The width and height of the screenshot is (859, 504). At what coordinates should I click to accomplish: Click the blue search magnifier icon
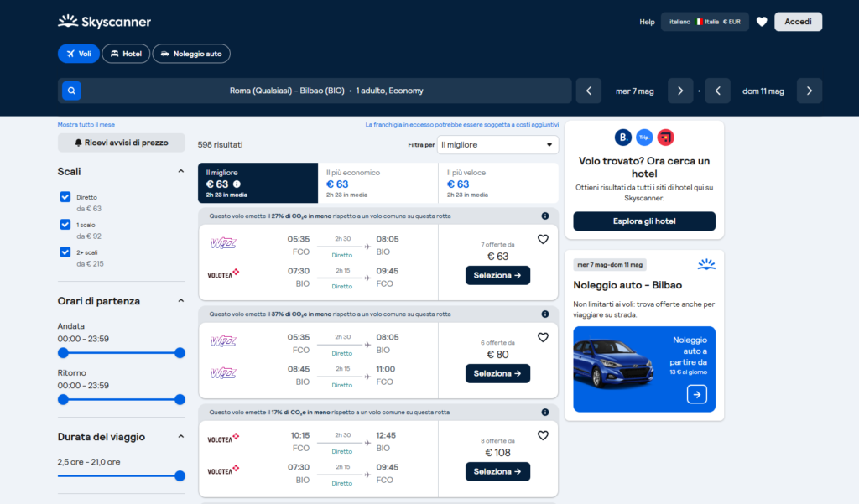coord(71,91)
